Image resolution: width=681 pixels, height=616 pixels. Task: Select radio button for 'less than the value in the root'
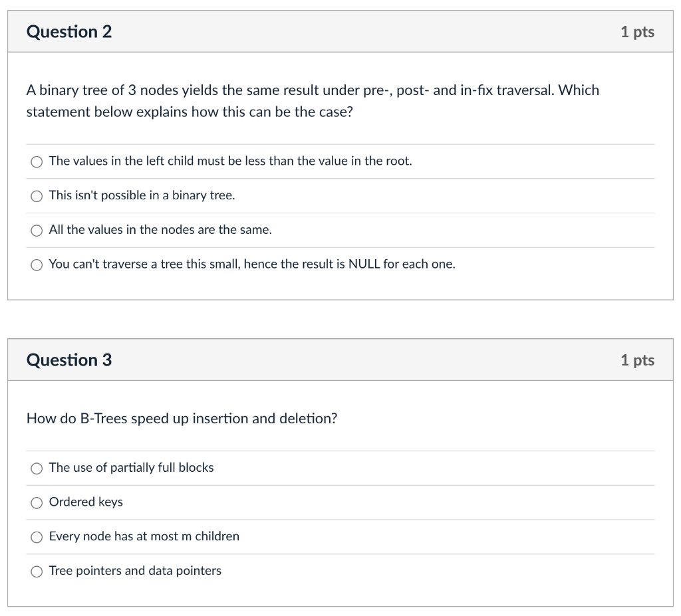(x=37, y=161)
